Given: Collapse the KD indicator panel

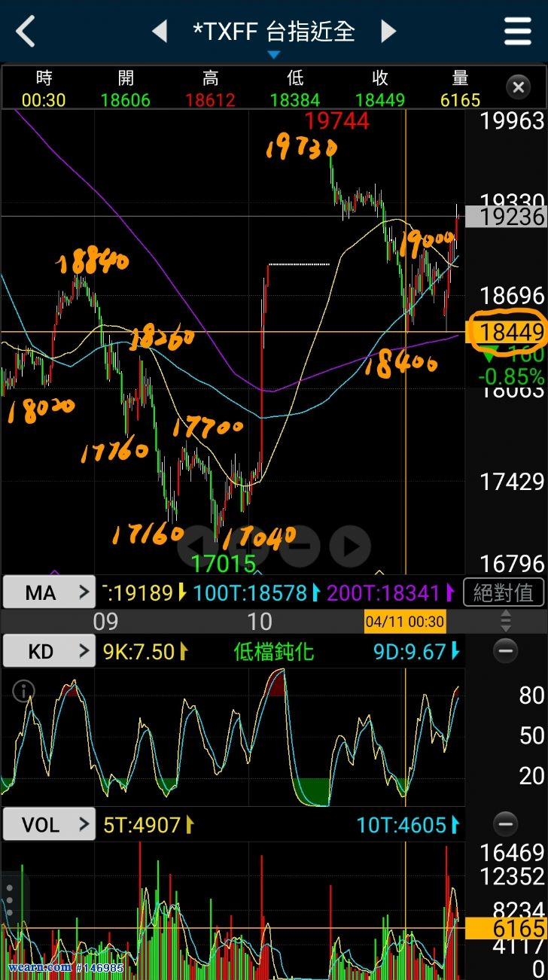Looking at the screenshot, I should (505, 650).
